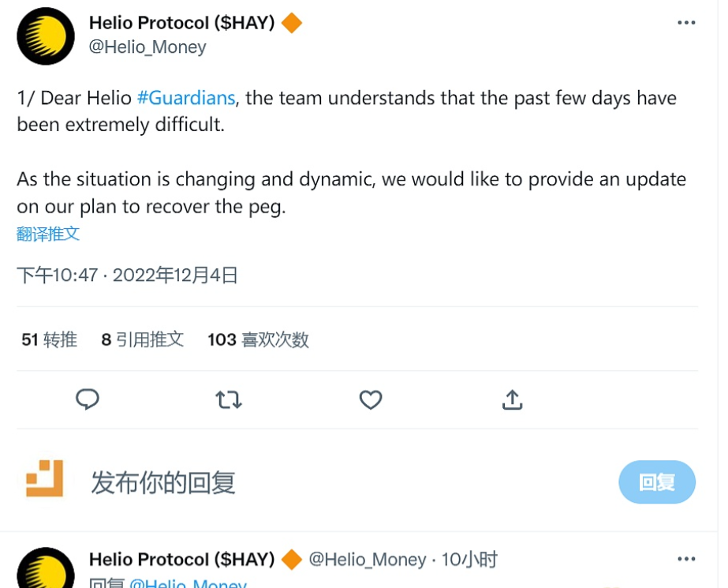Reply to the tweet using the comment icon
The width and height of the screenshot is (728, 588).
(88, 400)
